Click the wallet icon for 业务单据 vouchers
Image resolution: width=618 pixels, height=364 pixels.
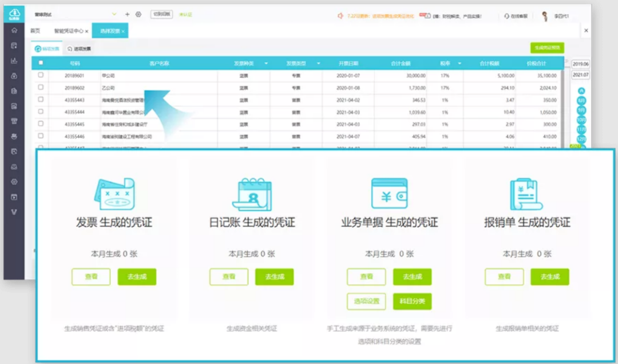click(x=390, y=193)
